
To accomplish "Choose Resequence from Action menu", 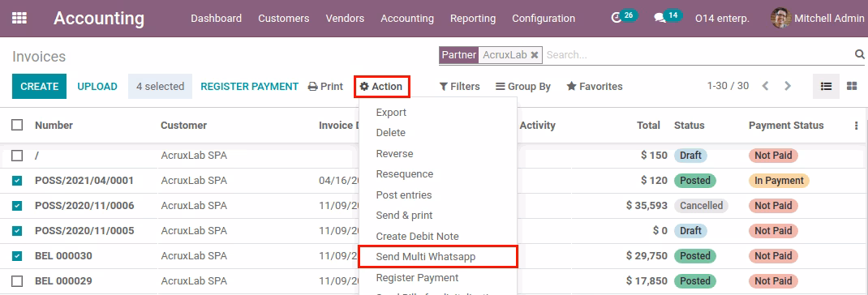I will click(x=438, y=173).
